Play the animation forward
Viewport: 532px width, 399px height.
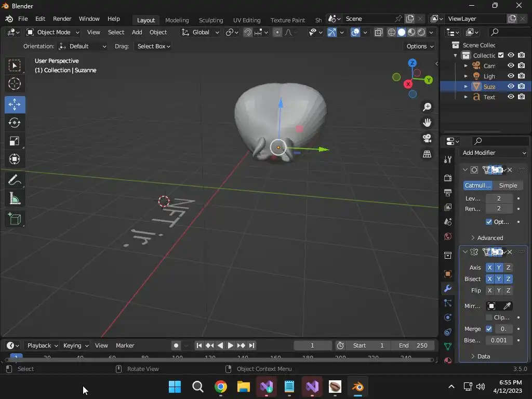pos(230,345)
